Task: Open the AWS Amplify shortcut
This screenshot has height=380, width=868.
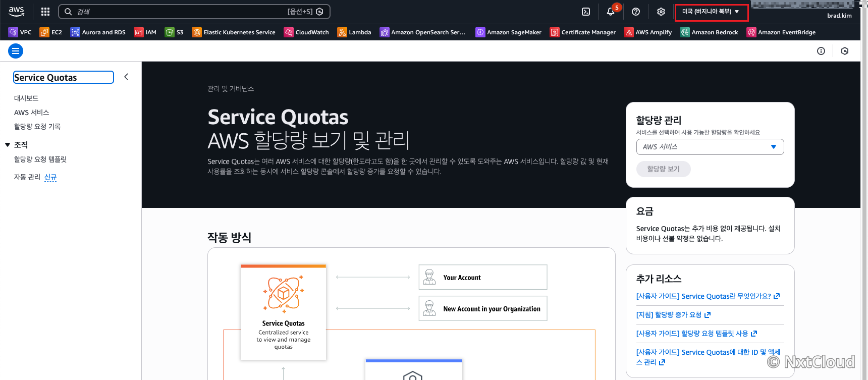Action: pos(648,32)
